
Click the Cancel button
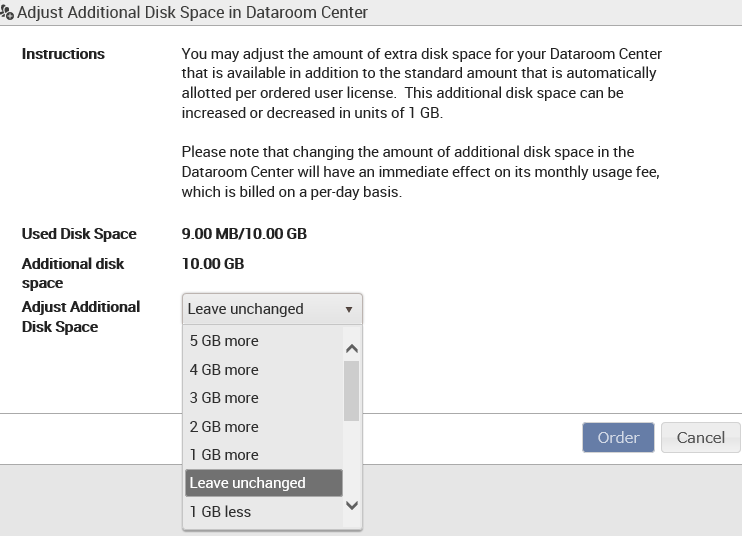tap(700, 438)
